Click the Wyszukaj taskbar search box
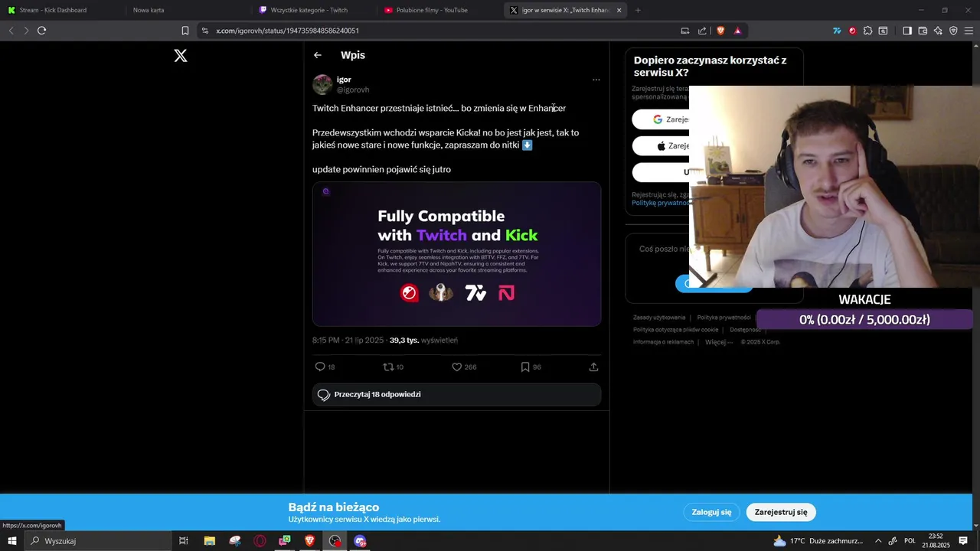This screenshot has width=980, height=551. [98, 541]
